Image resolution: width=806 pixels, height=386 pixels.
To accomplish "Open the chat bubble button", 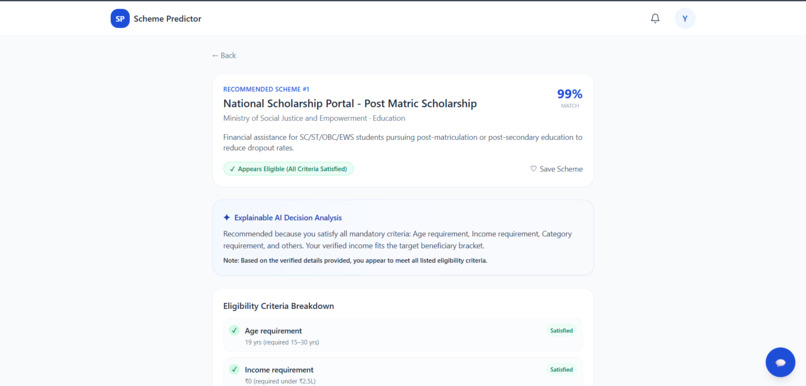I will [780, 362].
